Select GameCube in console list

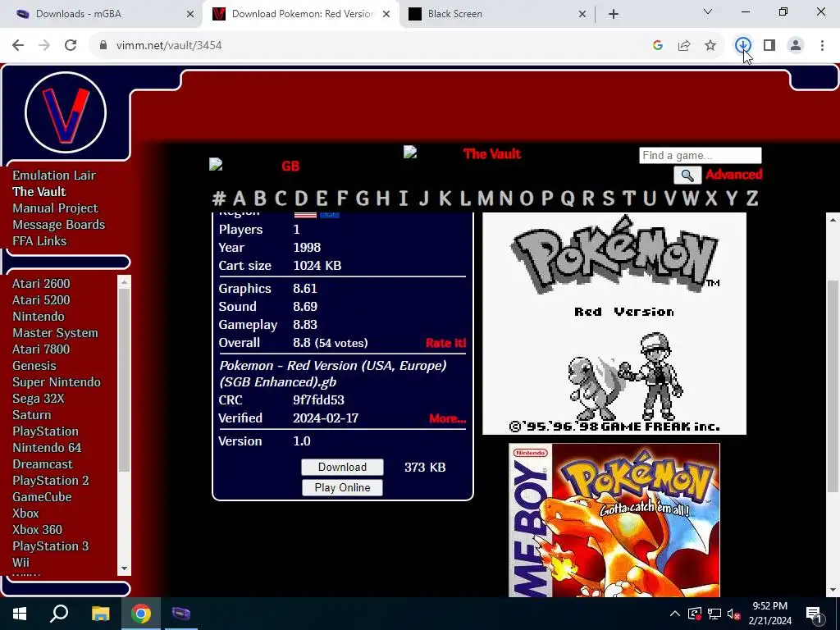pos(42,496)
